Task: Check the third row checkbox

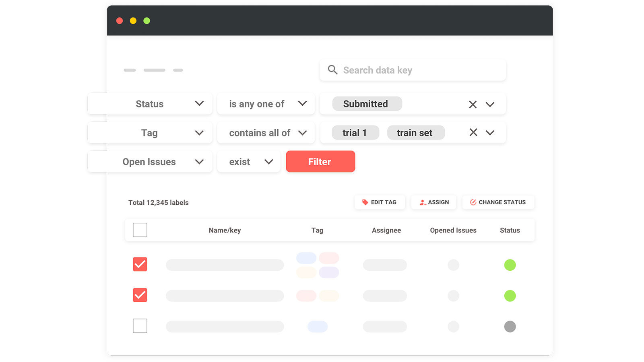Action: pyautogui.click(x=140, y=326)
